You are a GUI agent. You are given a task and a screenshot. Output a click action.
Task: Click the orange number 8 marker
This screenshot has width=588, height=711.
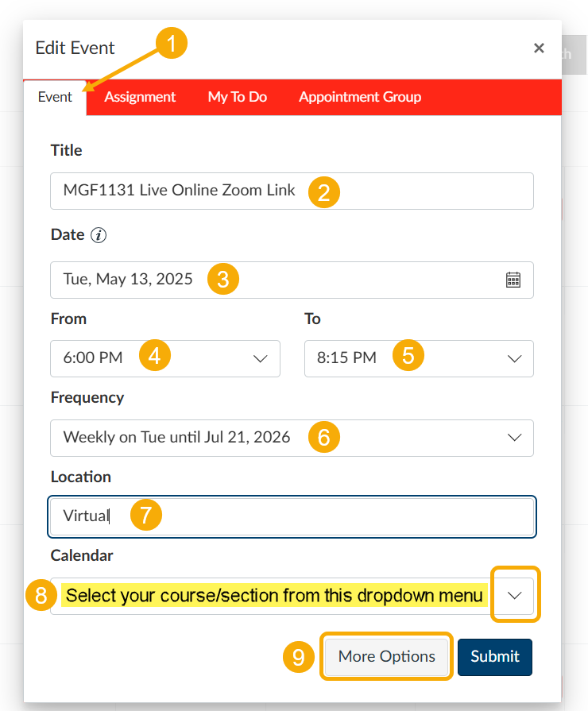coord(41,596)
